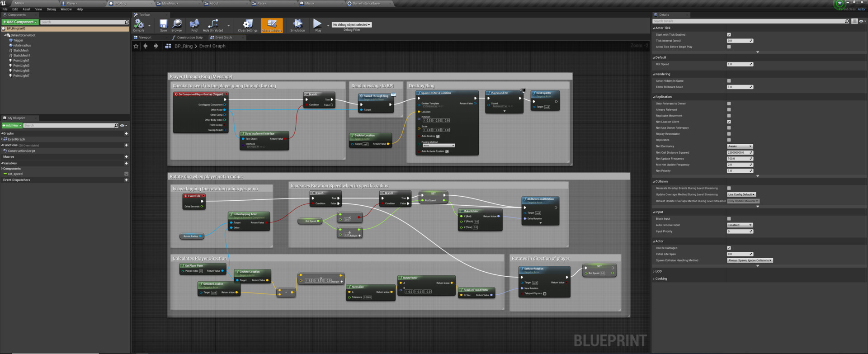Select EventGraph in the My Blueprint panel
This screenshot has height=354, width=868.
click(16, 139)
